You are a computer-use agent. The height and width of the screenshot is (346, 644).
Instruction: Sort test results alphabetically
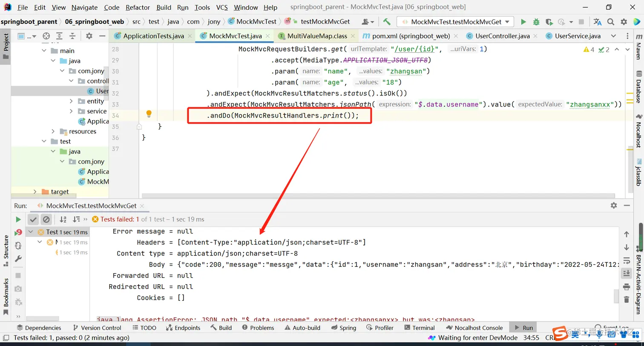point(63,219)
